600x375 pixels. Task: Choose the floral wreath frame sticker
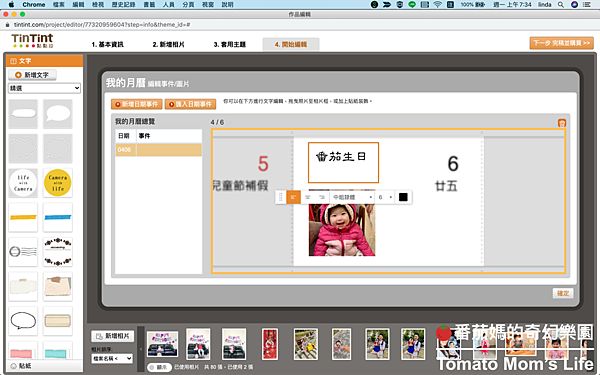click(x=58, y=251)
